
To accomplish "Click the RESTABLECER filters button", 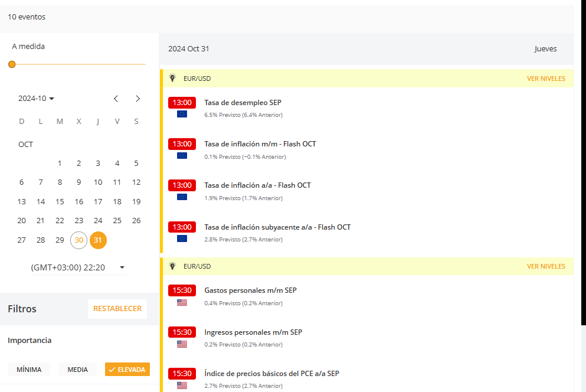I will coord(117,308).
